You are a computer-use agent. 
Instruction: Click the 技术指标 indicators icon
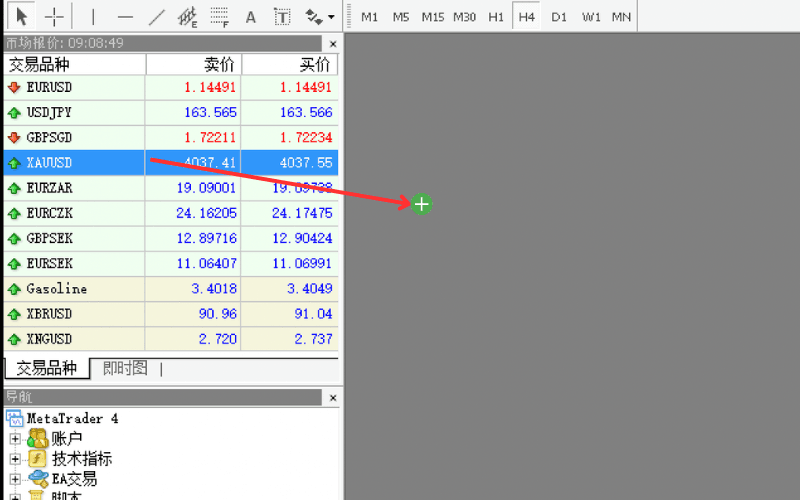(x=38, y=459)
